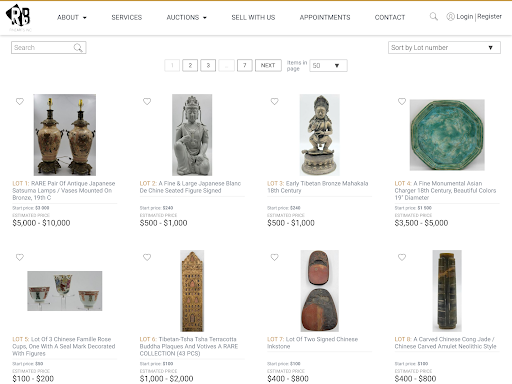Mark Lot 4 Asian charger as favorite

(x=402, y=101)
